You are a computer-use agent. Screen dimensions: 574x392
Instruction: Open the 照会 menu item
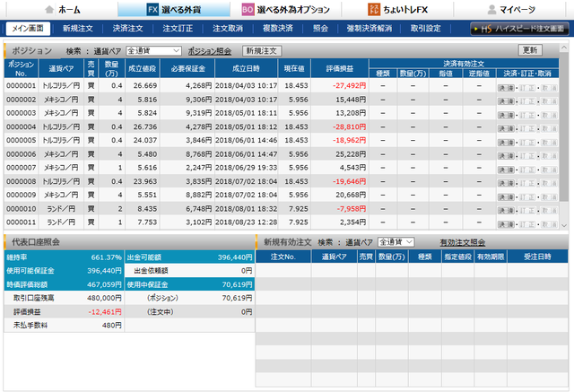[320, 29]
